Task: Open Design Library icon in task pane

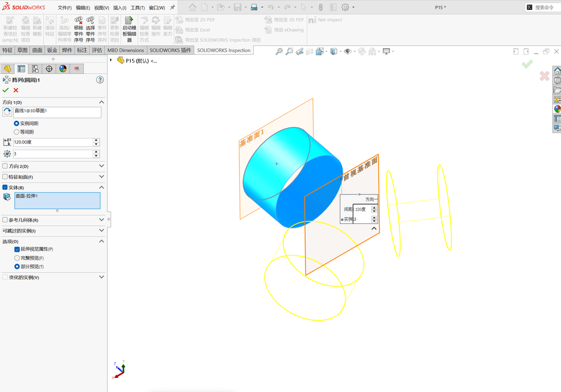Action: (557, 80)
